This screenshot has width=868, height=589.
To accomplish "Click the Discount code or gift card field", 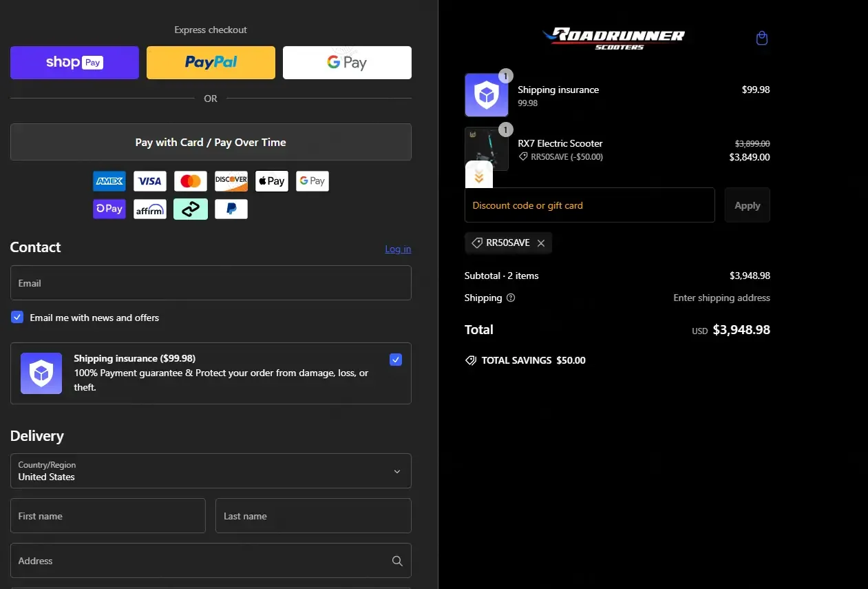I will click(589, 205).
